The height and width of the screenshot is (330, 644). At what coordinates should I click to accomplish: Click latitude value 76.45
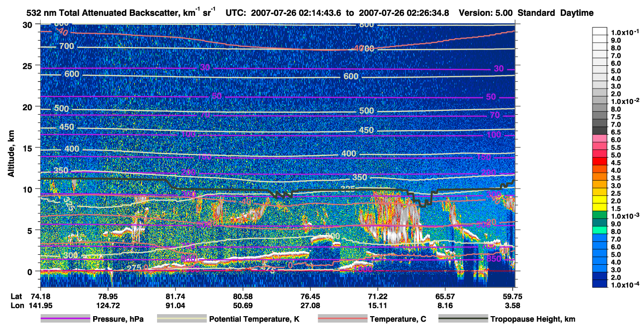pyautogui.click(x=310, y=296)
